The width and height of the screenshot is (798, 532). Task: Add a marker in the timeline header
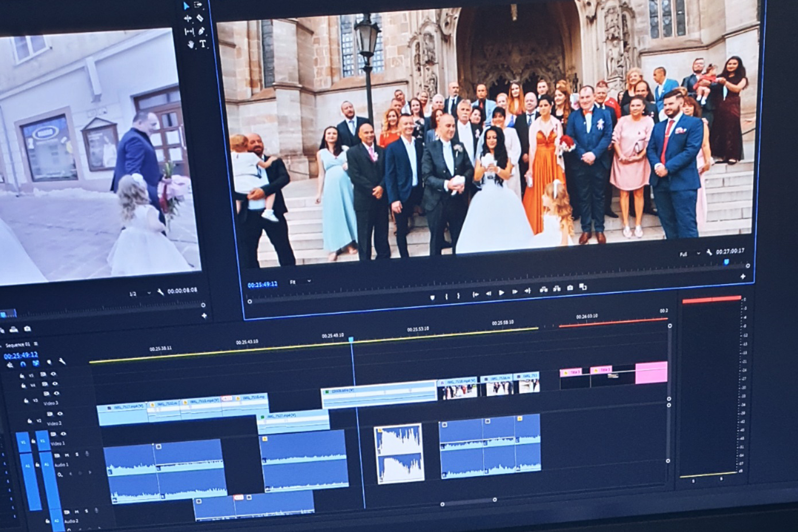click(49, 362)
